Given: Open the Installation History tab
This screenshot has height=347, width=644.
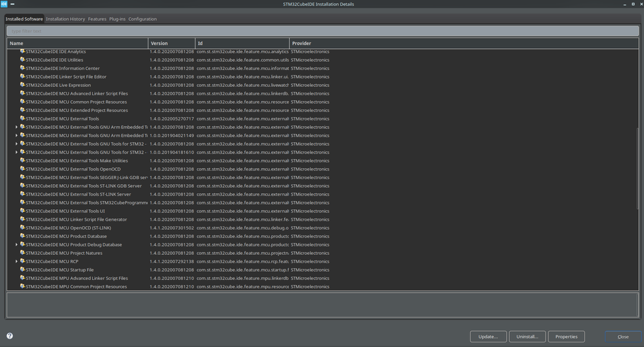Looking at the screenshot, I should 65,19.
